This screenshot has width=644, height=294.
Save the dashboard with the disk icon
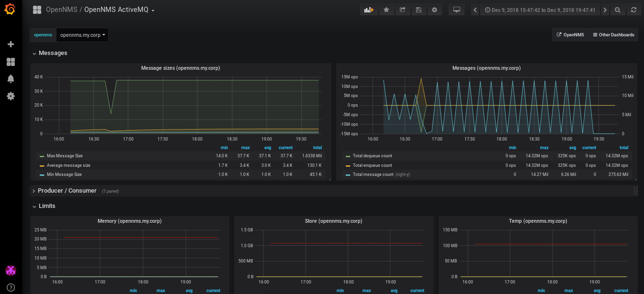pos(418,10)
